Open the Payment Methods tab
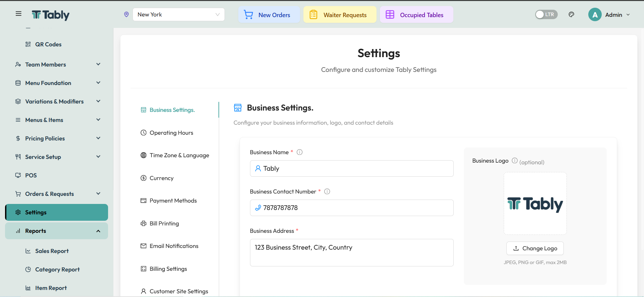This screenshot has width=644, height=297. [x=175, y=201]
